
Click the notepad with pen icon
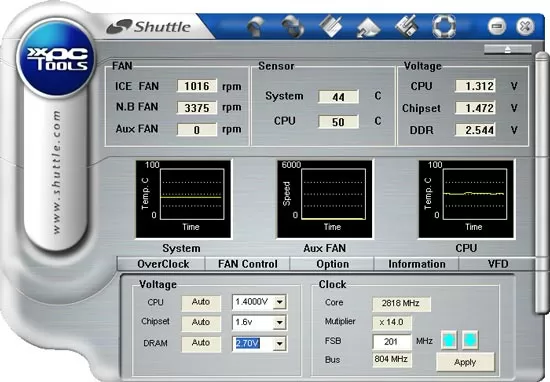(x=331, y=26)
